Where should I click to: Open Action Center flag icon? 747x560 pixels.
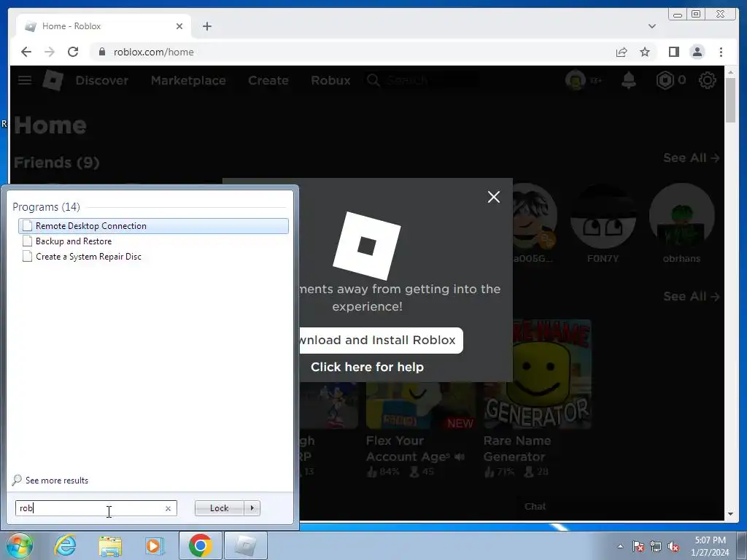(638, 546)
